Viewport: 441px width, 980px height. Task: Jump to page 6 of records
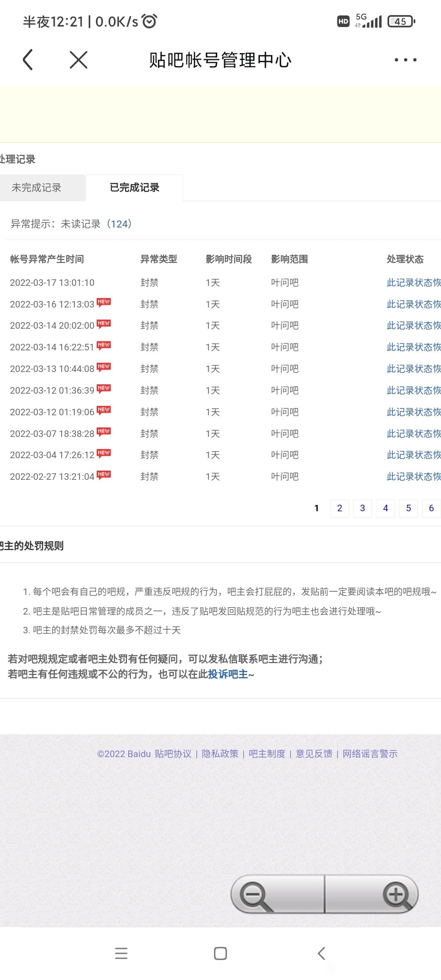[x=431, y=508]
